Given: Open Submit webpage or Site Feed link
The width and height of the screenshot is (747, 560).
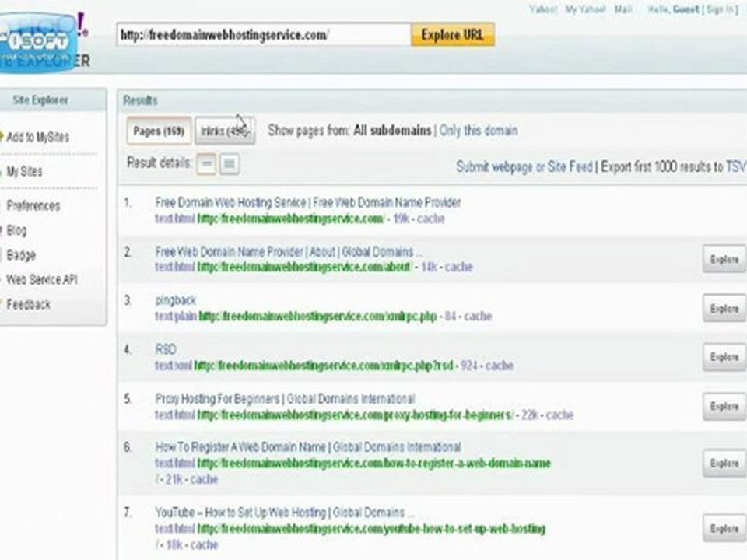Looking at the screenshot, I should pos(524,166).
